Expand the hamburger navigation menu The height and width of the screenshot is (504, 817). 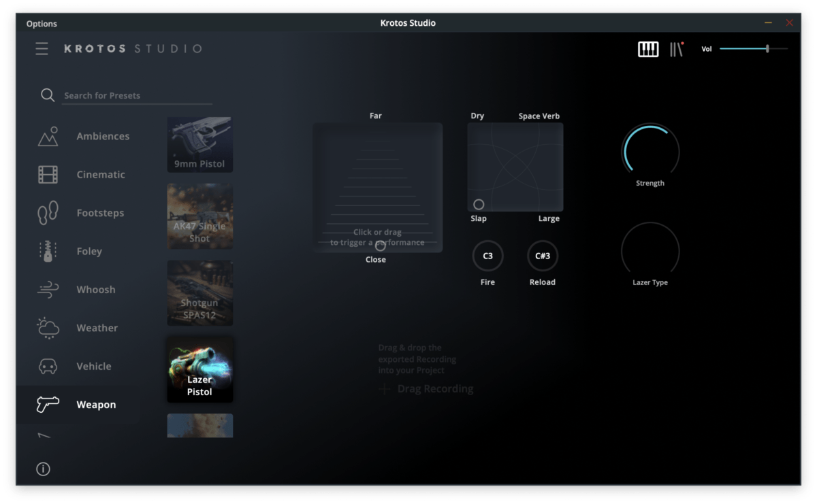pyautogui.click(x=42, y=48)
